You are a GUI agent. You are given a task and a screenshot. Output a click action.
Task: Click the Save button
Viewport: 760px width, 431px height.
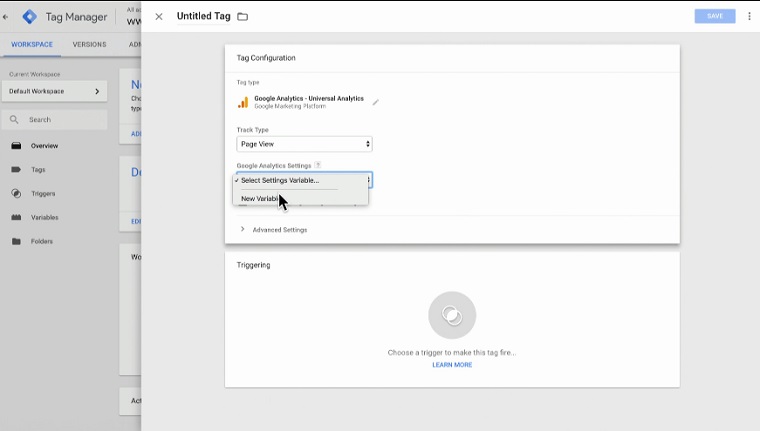coord(714,17)
